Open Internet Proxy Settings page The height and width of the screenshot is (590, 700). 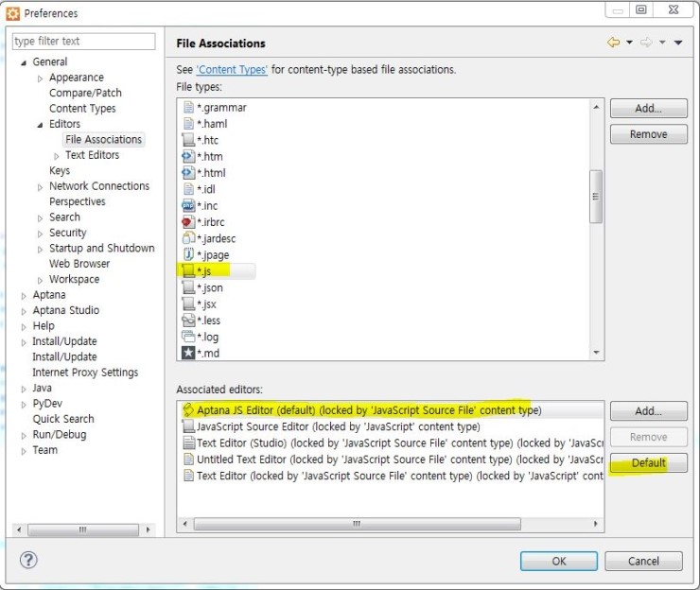tap(85, 373)
